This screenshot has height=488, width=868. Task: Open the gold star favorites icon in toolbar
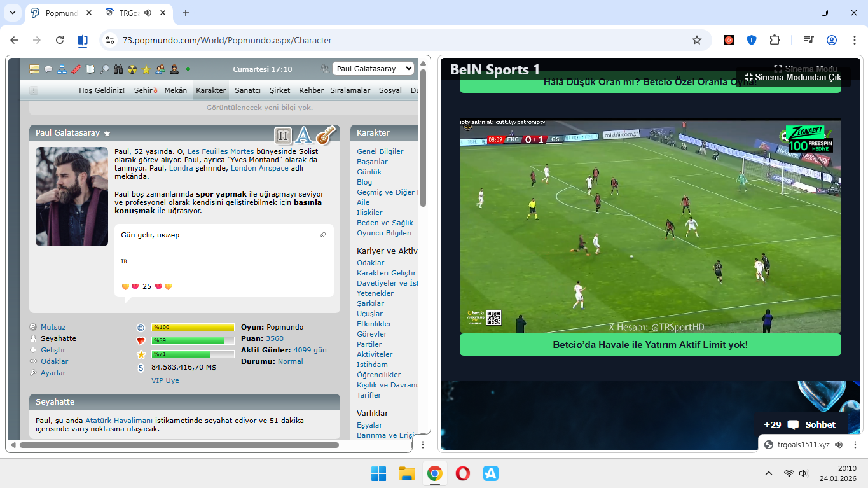tap(146, 69)
